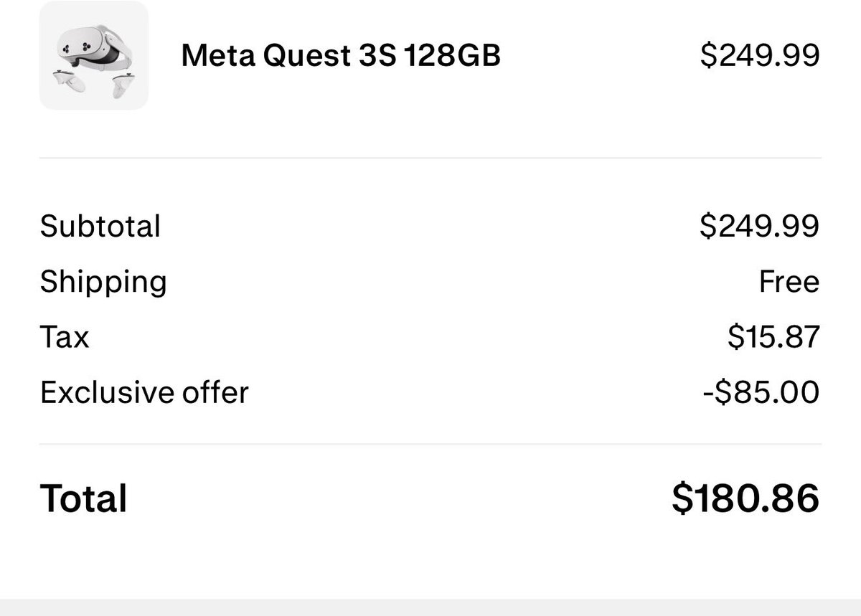Click the $180.86 total amount
The width and height of the screenshot is (861, 616).
[745, 498]
